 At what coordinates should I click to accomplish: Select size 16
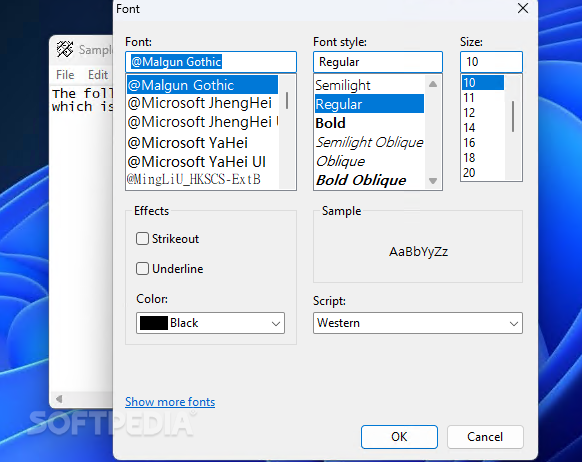pos(483,142)
